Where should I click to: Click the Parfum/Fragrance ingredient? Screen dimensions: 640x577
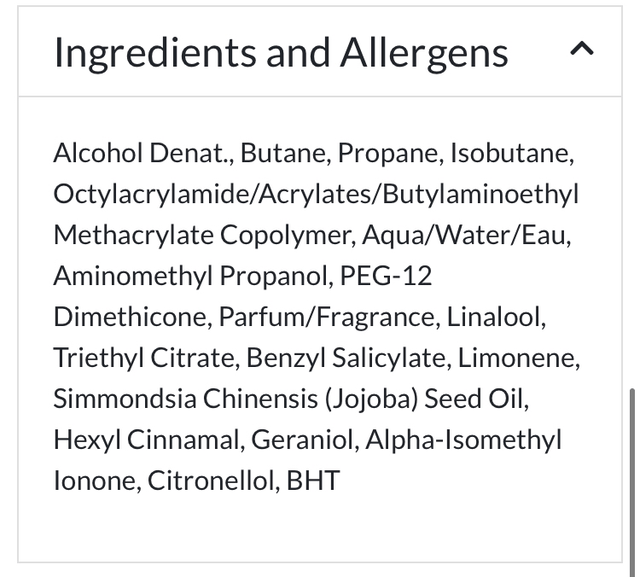coord(327,317)
